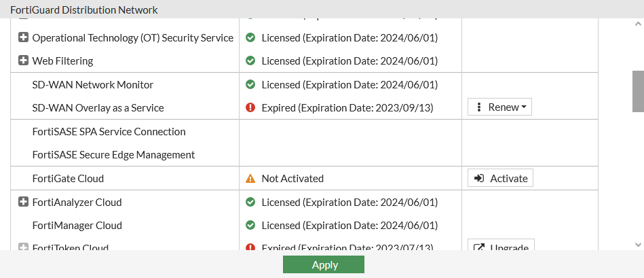The image size is (644, 278).
Task: Click the red expired icon for FortiToken Cloud
Action: [x=250, y=247]
